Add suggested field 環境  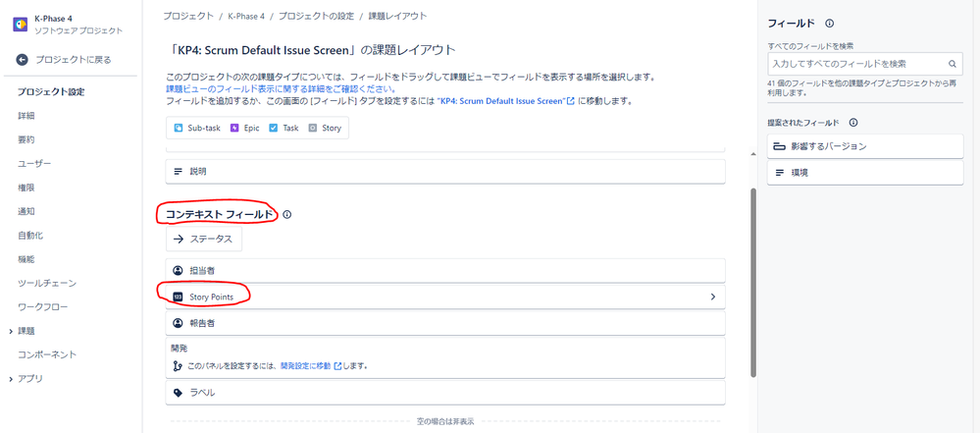click(x=865, y=173)
